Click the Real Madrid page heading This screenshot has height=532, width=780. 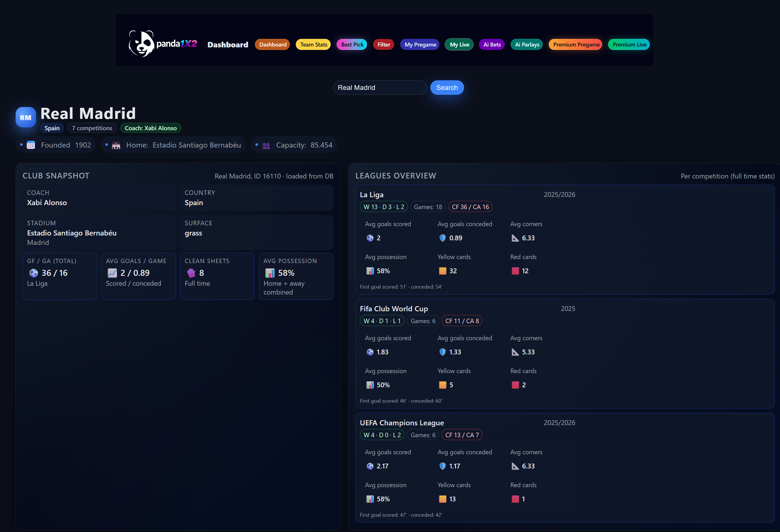coord(88,113)
